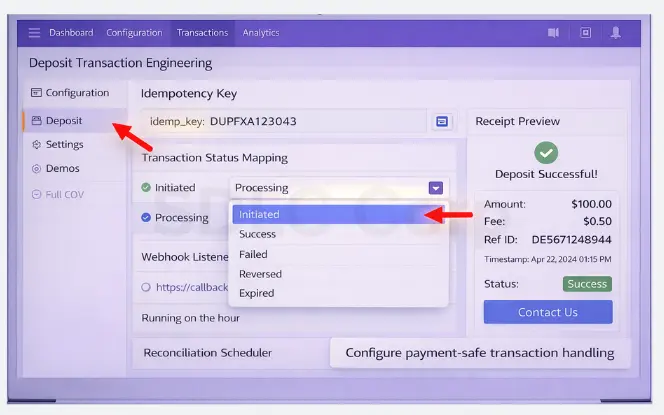Open the Processing status combo box
This screenshot has width=664, height=415.
point(339,188)
